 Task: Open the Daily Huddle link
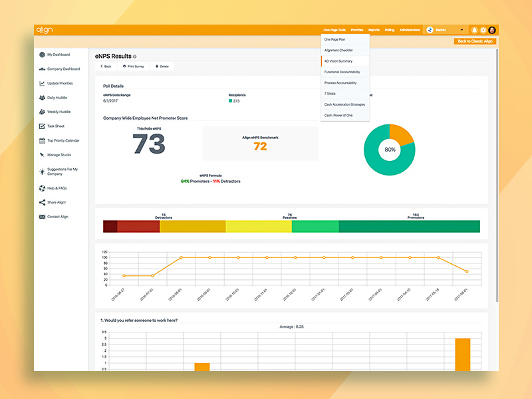[x=57, y=98]
